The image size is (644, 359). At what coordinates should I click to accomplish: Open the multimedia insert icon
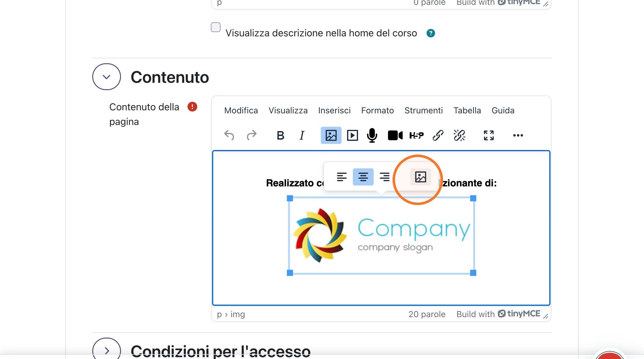(352, 135)
